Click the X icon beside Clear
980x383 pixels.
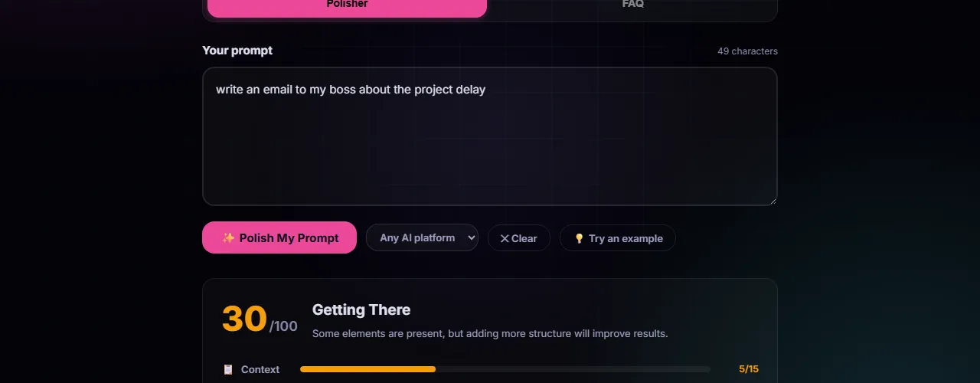pos(505,238)
